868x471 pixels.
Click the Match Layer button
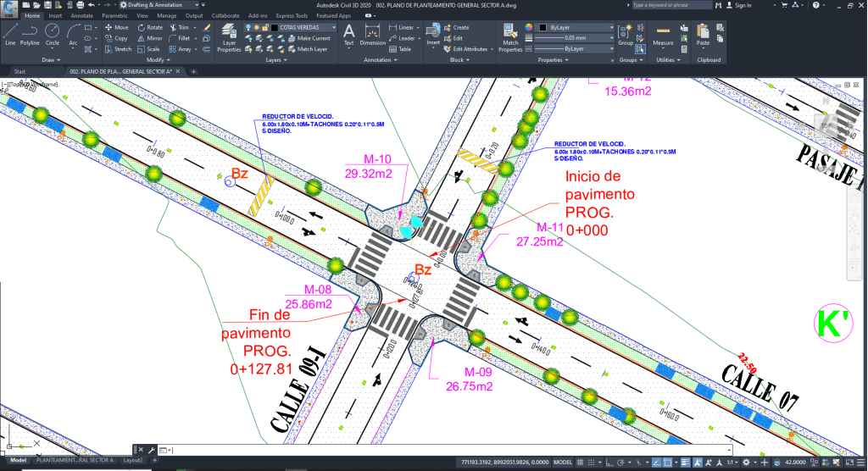pos(308,49)
